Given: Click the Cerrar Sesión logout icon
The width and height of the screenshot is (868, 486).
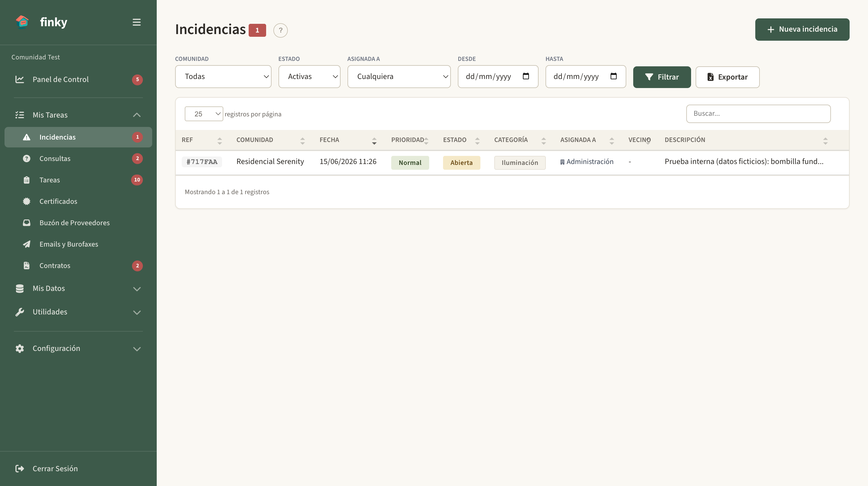Looking at the screenshot, I should coord(20,469).
